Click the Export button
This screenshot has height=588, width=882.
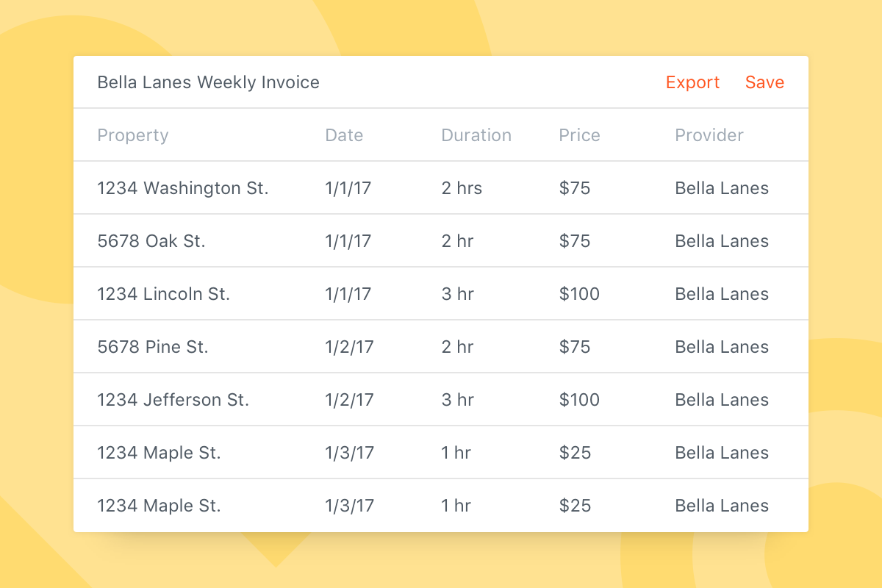[692, 82]
